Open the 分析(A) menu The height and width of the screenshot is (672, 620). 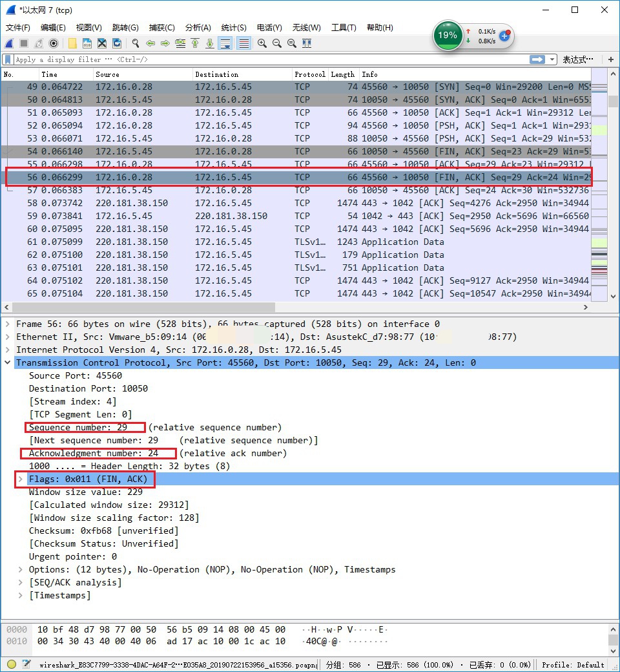(198, 28)
